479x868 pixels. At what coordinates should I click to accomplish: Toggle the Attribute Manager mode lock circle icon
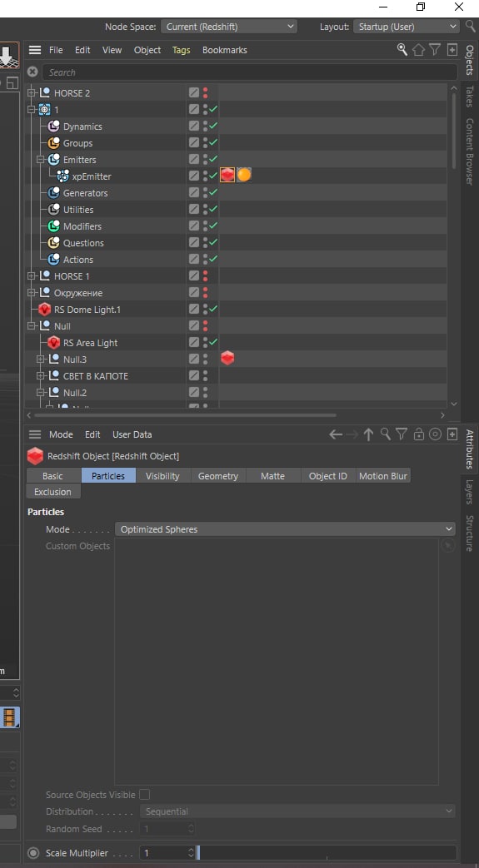435,434
